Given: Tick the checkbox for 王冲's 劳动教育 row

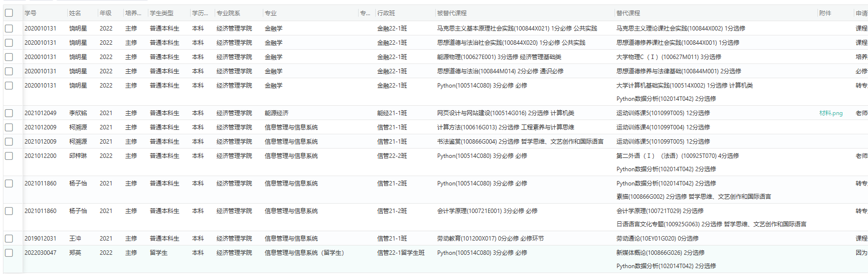Looking at the screenshot, I should (x=9, y=239).
